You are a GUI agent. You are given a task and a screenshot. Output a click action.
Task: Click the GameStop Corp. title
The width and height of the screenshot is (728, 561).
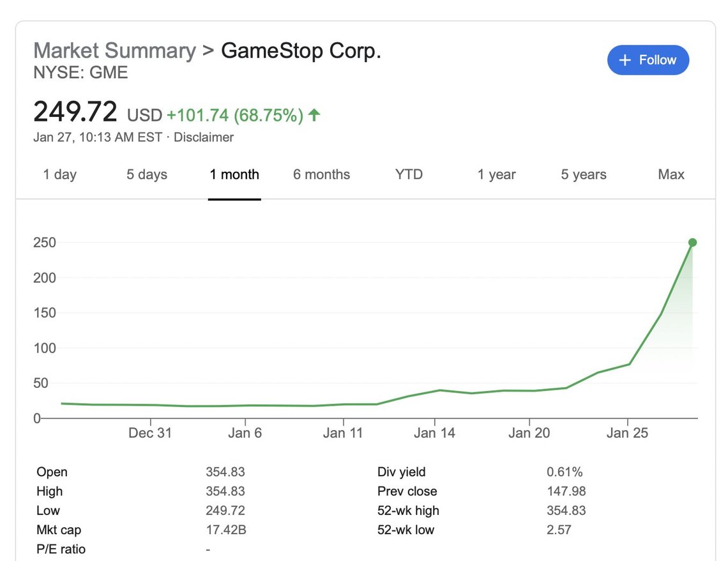[x=301, y=50]
